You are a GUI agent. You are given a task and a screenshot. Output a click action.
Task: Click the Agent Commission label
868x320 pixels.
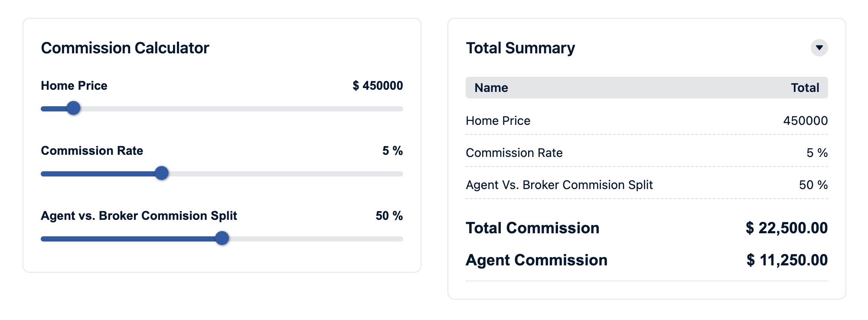[536, 260]
